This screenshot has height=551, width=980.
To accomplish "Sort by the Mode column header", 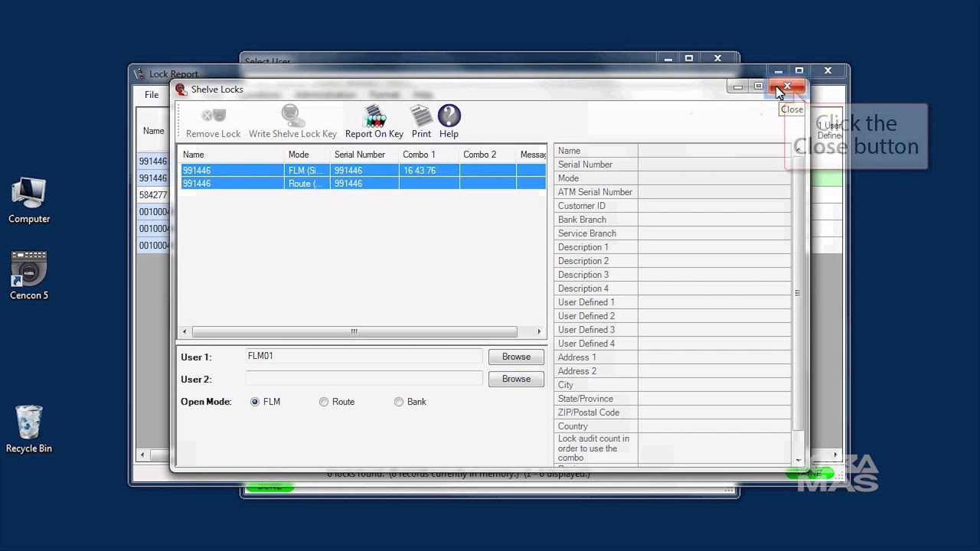I will click(307, 155).
